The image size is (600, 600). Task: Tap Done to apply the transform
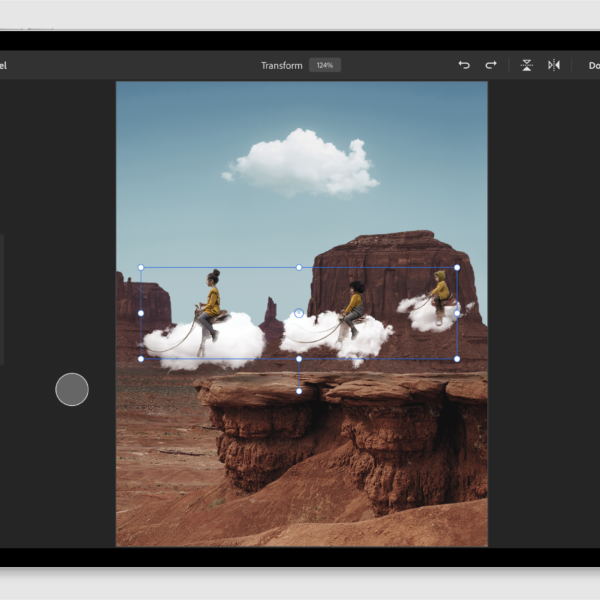click(x=592, y=65)
